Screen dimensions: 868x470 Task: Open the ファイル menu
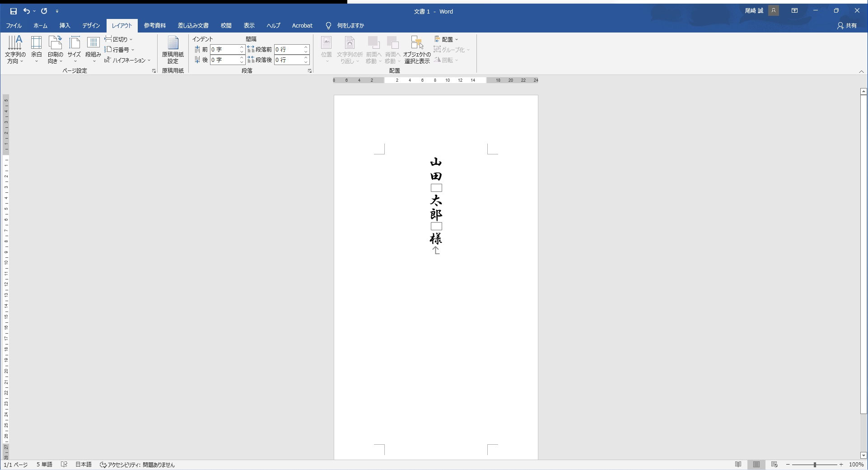(x=13, y=25)
